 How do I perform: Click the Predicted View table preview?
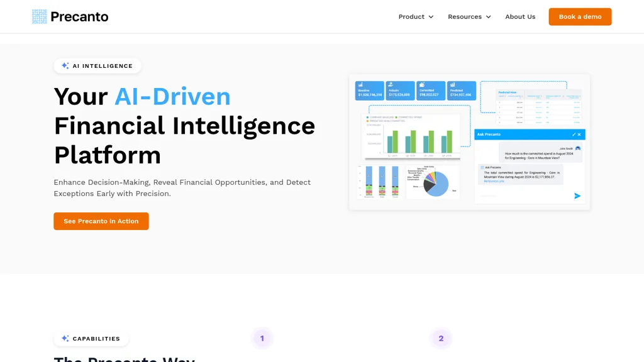tap(539, 106)
